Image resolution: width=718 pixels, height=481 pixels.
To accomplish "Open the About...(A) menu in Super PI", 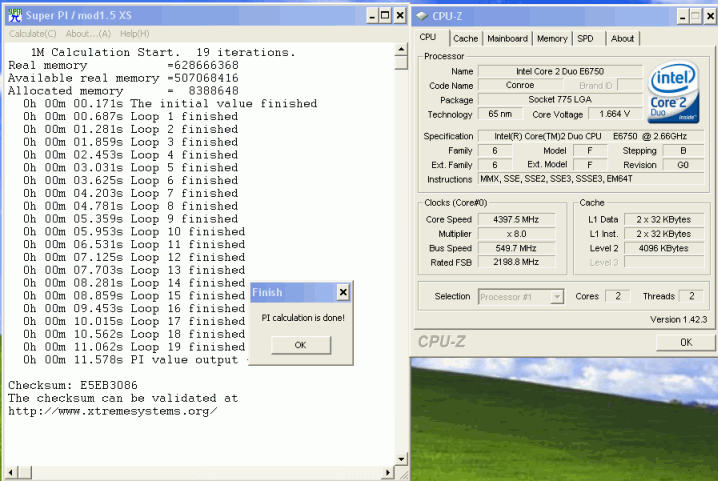I will [89, 34].
